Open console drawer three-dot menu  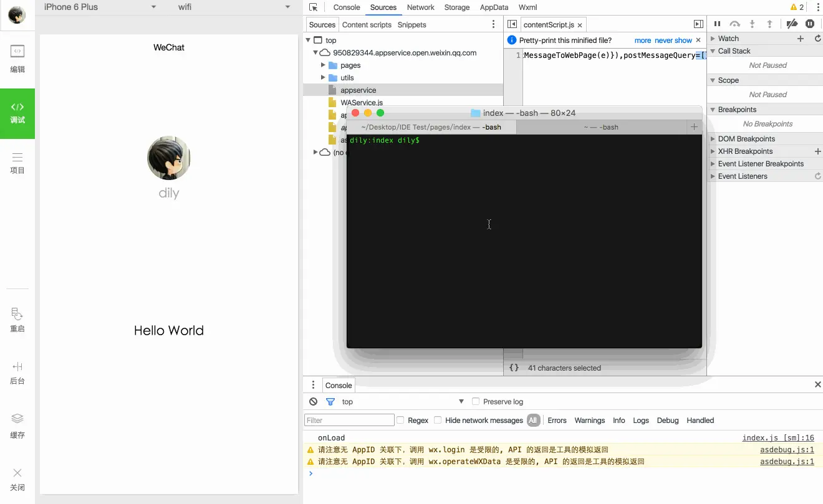pos(313,385)
